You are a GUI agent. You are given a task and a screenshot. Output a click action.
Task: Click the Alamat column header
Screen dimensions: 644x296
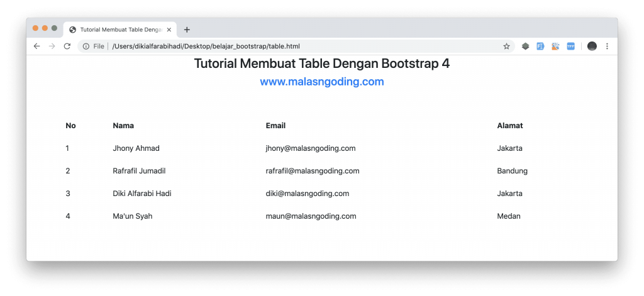point(509,126)
